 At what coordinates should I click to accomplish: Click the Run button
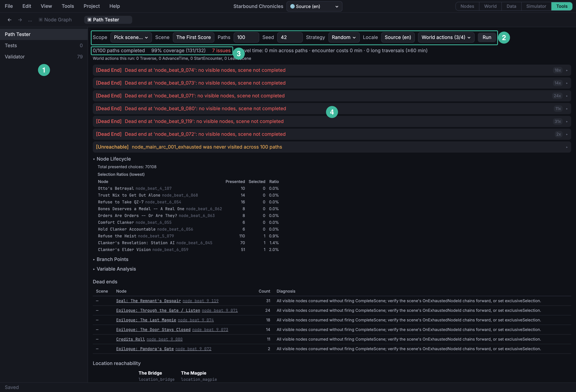[487, 37]
